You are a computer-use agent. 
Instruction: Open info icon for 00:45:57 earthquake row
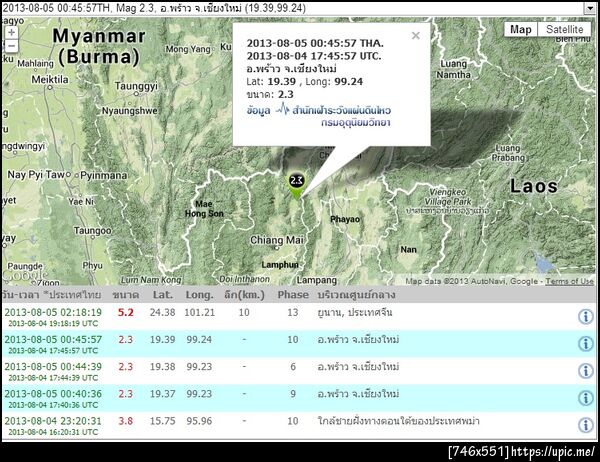585,344
